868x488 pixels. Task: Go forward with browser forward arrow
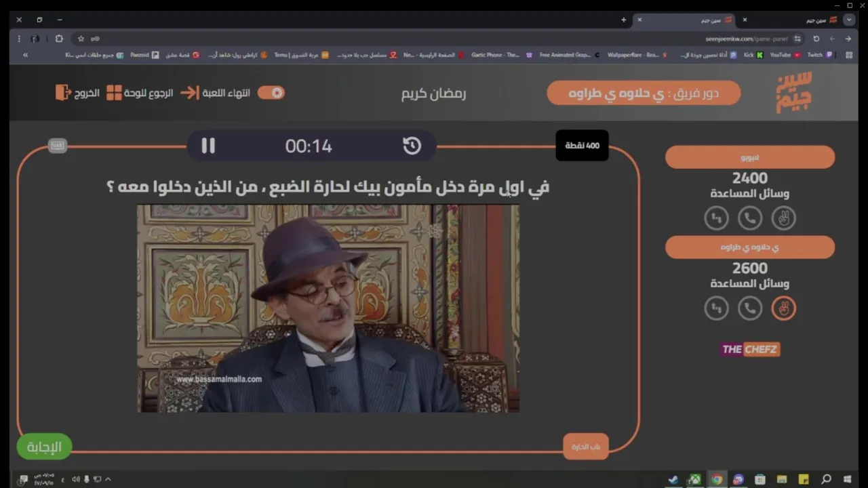[x=832, y=39]
